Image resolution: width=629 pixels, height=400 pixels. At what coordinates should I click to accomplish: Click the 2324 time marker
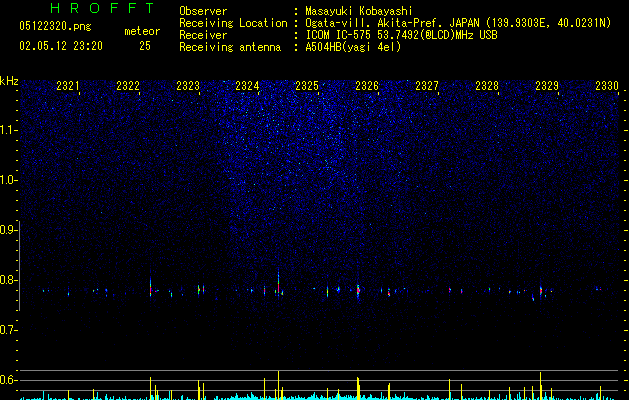pos(247,85)
